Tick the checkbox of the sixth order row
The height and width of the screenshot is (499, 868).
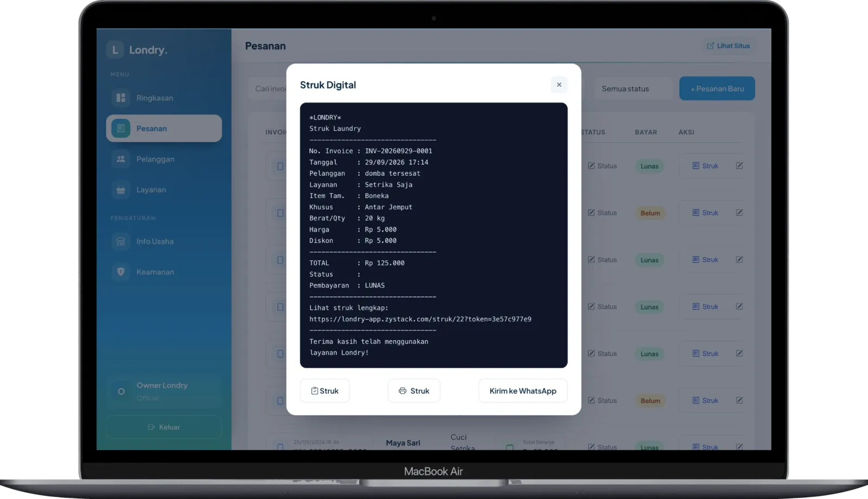point(280,401)
